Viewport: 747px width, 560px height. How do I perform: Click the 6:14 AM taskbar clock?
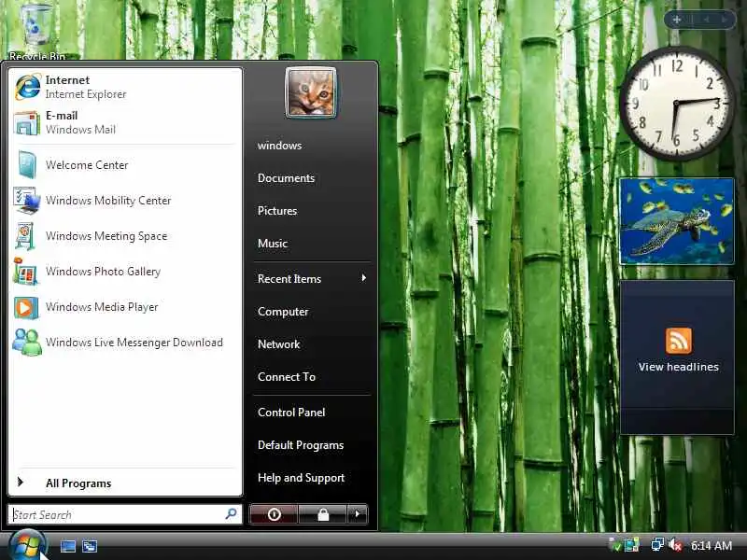711,546
